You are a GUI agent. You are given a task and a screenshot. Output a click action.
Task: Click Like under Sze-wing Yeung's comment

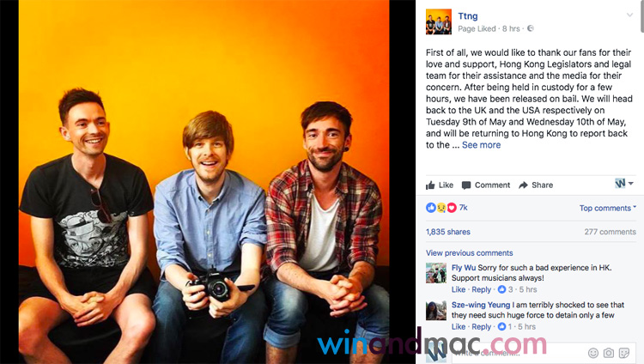459,326
